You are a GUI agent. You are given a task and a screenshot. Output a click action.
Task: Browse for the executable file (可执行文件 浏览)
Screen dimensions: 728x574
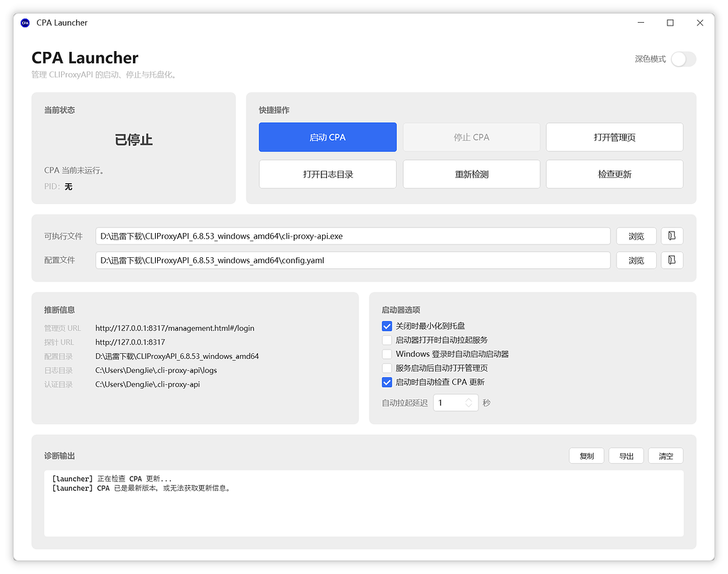click(636, 236)
